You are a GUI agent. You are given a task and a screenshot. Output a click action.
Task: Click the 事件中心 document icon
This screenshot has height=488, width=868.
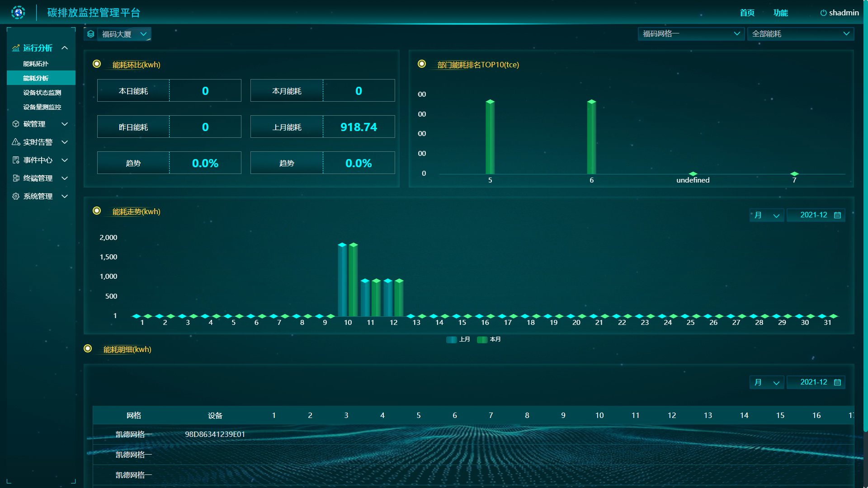[16, 160]
